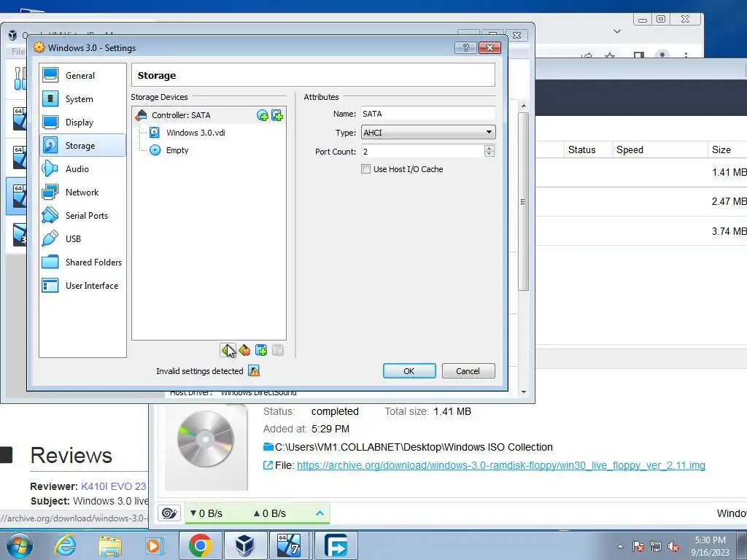
Task: Open the Audio settings category
Action: click(82, 168)
